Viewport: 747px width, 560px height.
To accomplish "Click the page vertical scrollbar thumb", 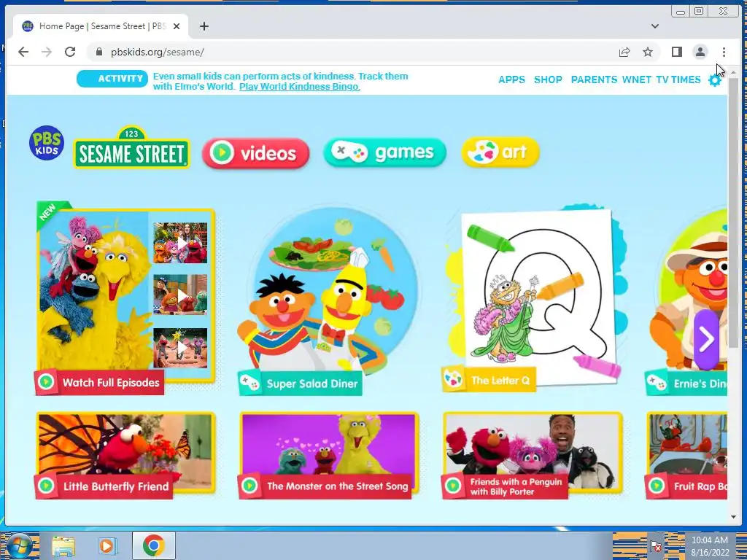I will pos(733,212).
